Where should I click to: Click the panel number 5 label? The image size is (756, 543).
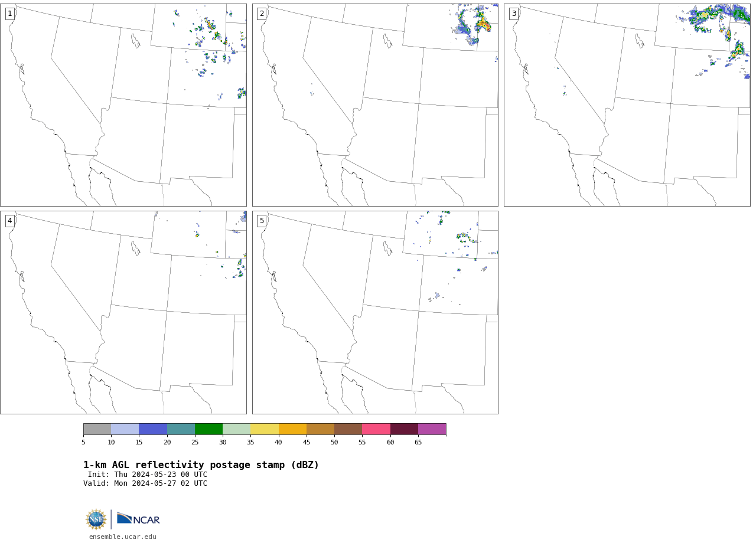point(262,221)
